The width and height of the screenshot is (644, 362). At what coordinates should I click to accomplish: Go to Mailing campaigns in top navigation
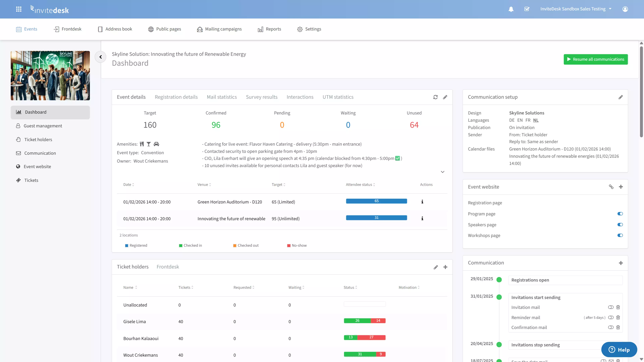click(x=219, y=29)
